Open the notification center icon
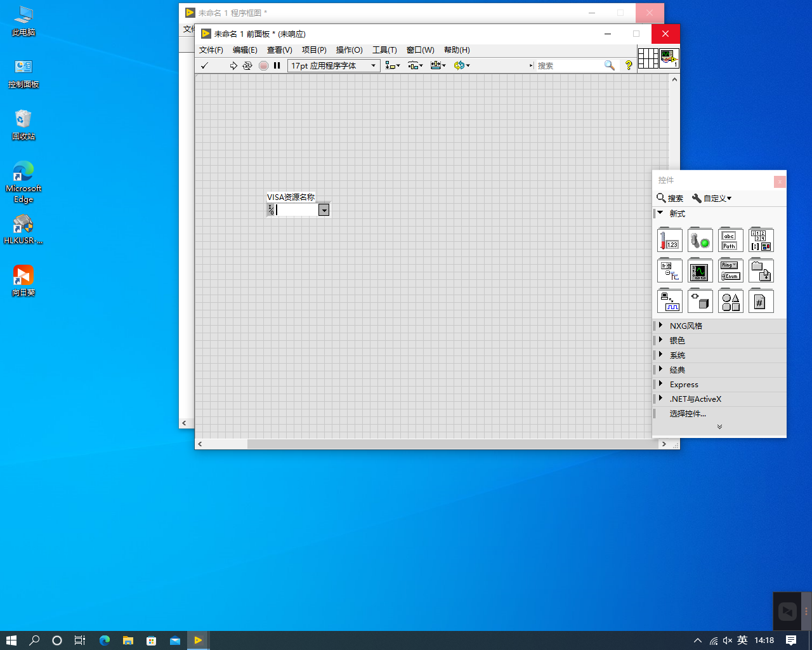Image resolution: width=812 pixels, height=650 pixels. (791, 640)
